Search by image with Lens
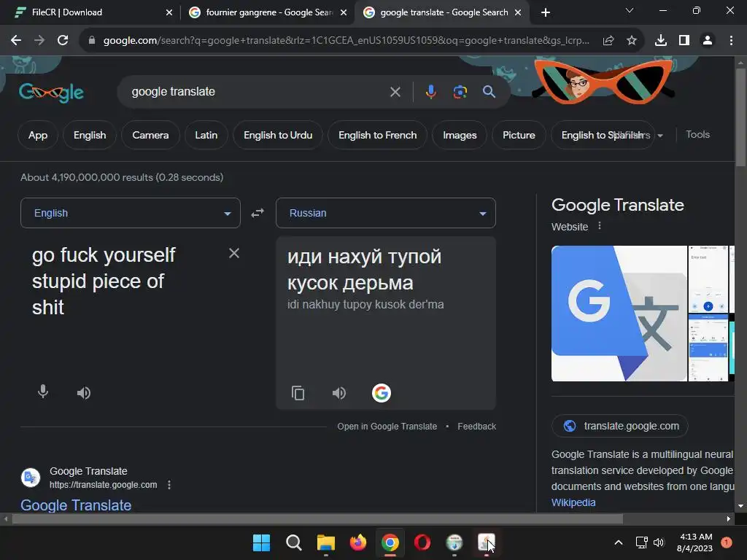Screen dimensions: 747x560 [x=460, y=92]
